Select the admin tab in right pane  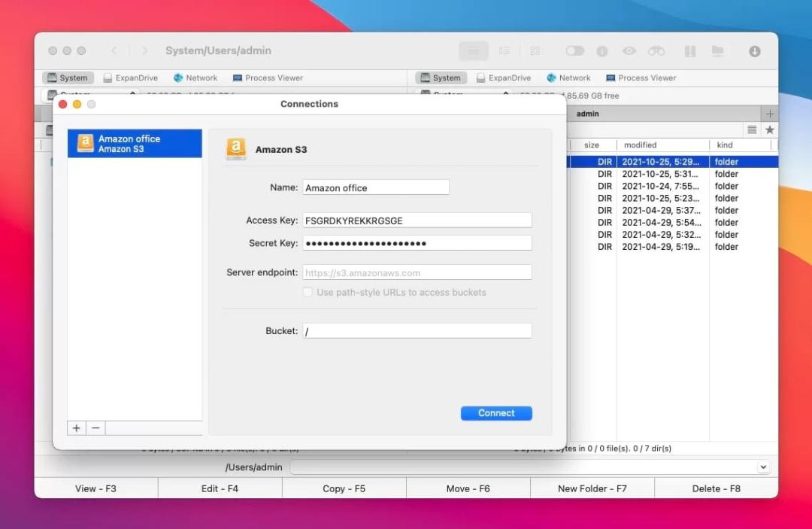(x=588, y=114)
